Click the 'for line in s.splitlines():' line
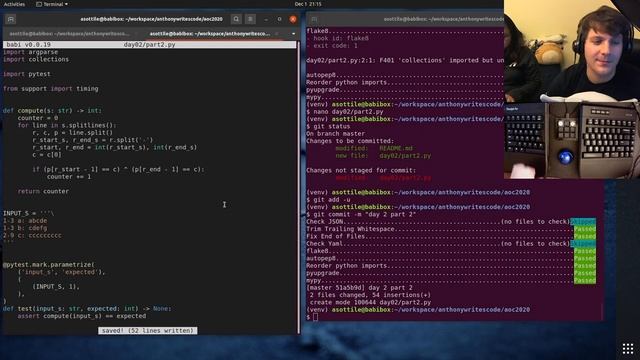The width and height of the screenshot is (640, 360). click(x=67, y=125)
